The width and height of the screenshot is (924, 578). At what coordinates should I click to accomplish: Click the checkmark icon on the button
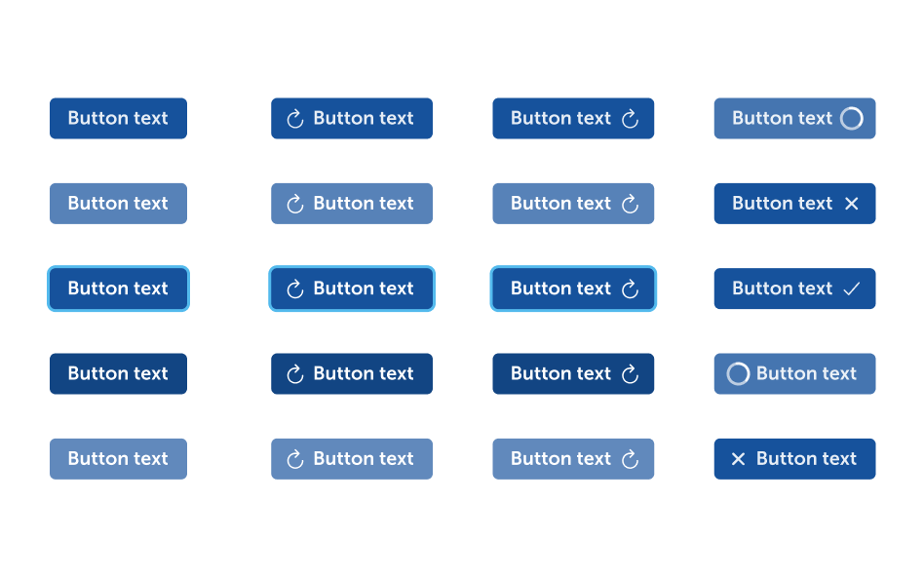pos(851,289)
